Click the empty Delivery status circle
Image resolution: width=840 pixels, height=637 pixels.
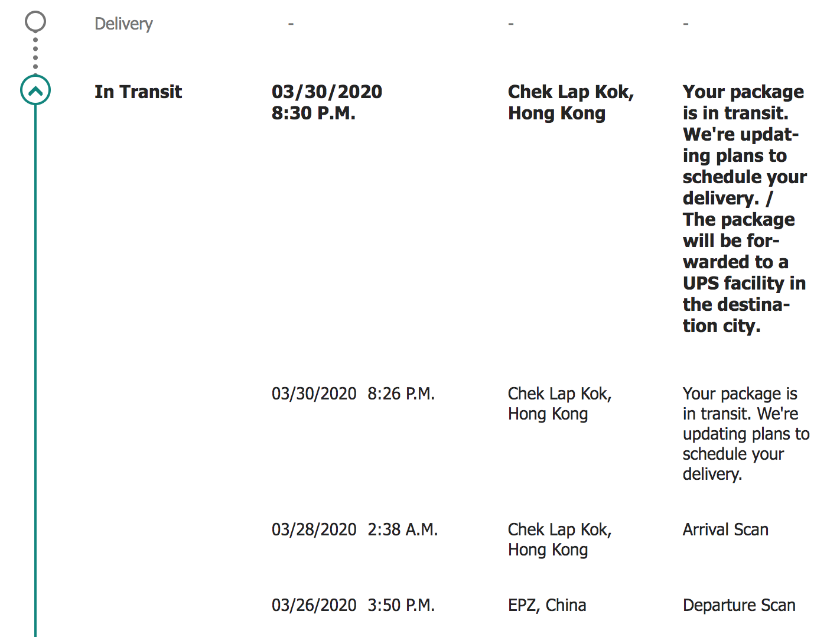click(x=35, y=22)
